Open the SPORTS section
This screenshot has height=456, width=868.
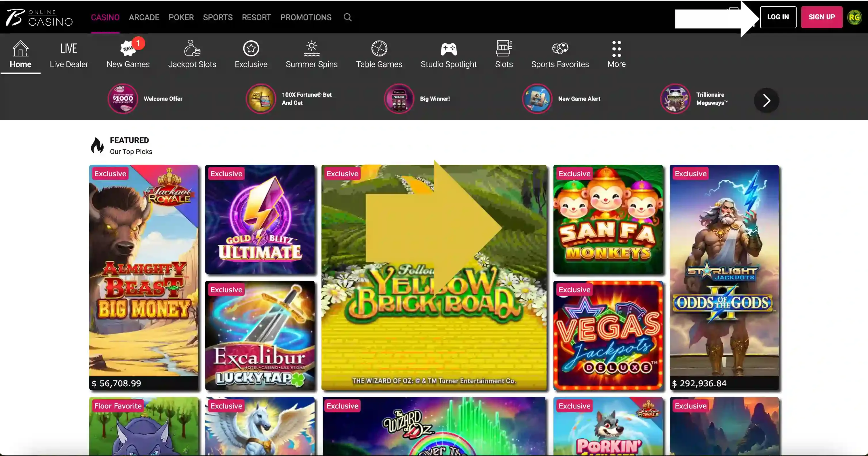pyautogui.click(x=218, y=17)
